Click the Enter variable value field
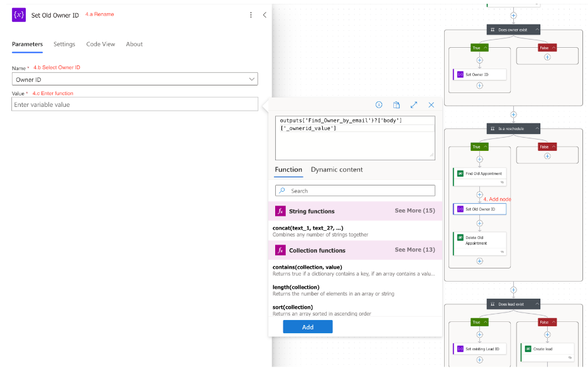The height and width of the screenshot is (376, 588). [x=134, y=104]
